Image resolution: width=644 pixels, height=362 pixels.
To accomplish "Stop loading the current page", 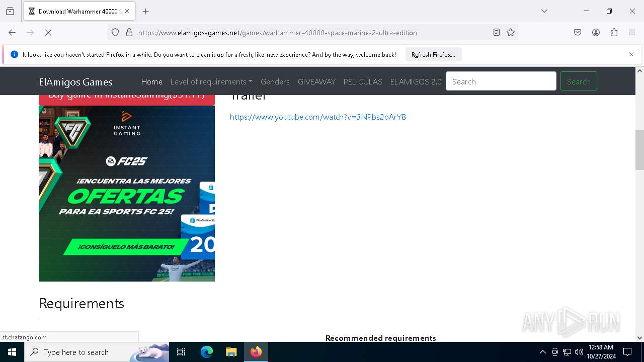I will tap(48, 33).
